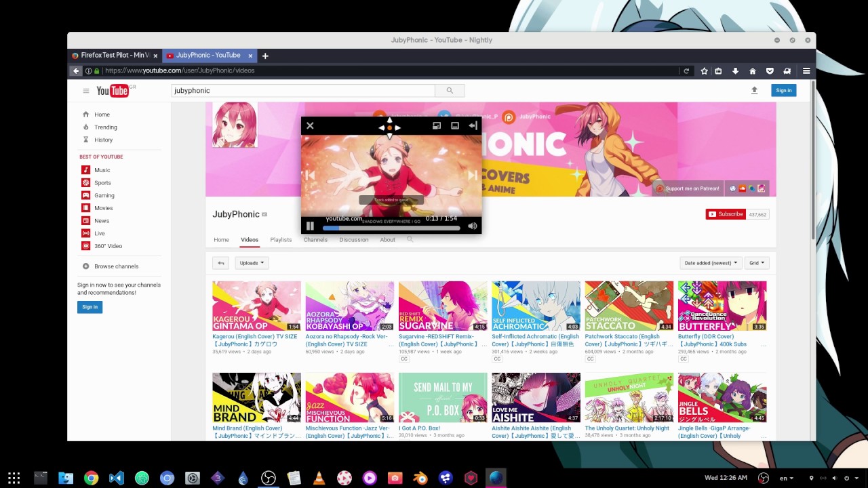This screenshot has width=868, height=488.
Task: Open the channel Playlists tab
Action: coord(281,240)
